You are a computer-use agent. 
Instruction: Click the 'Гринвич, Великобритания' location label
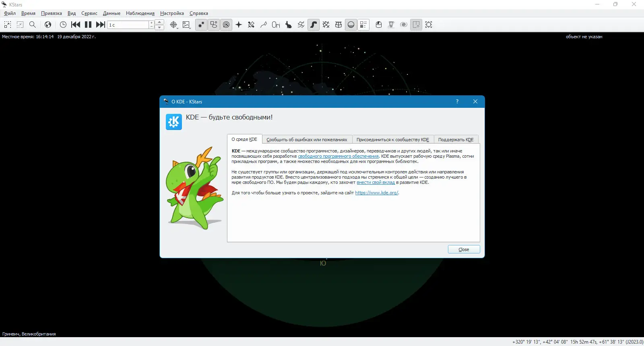29,334
